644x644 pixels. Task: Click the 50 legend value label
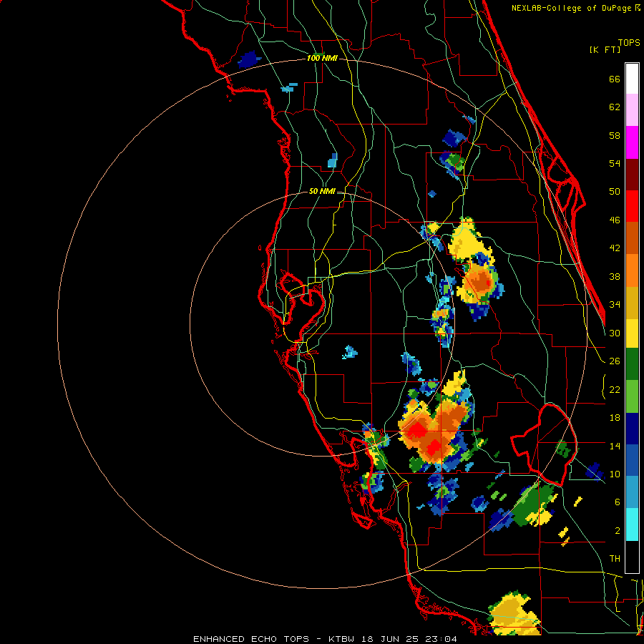pyautogui.click(x=615, y=191)
